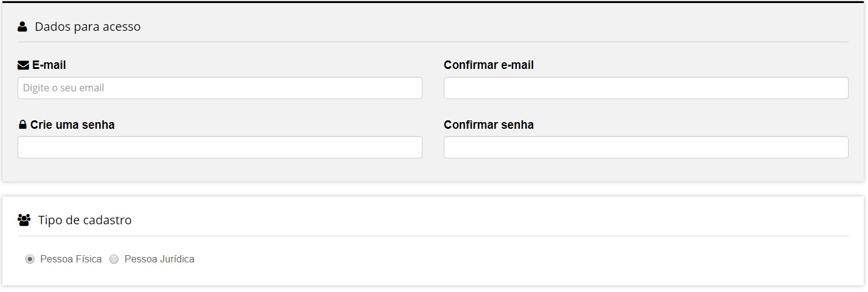Focus the 'Digite o seu email' field

pos(219,88)
